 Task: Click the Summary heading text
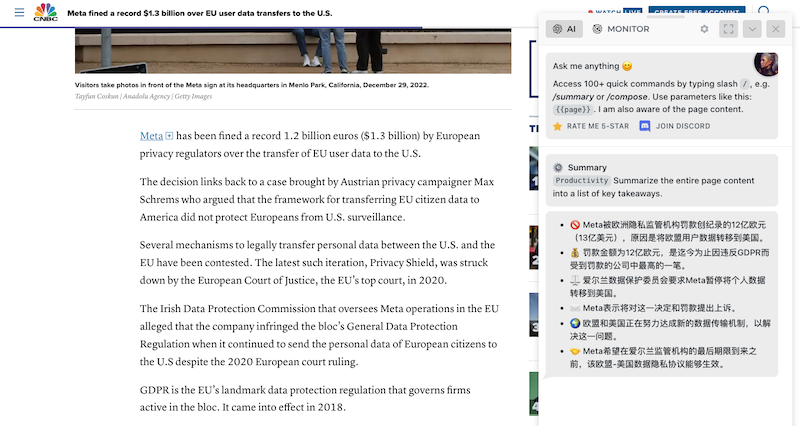[x=587, y=167]
